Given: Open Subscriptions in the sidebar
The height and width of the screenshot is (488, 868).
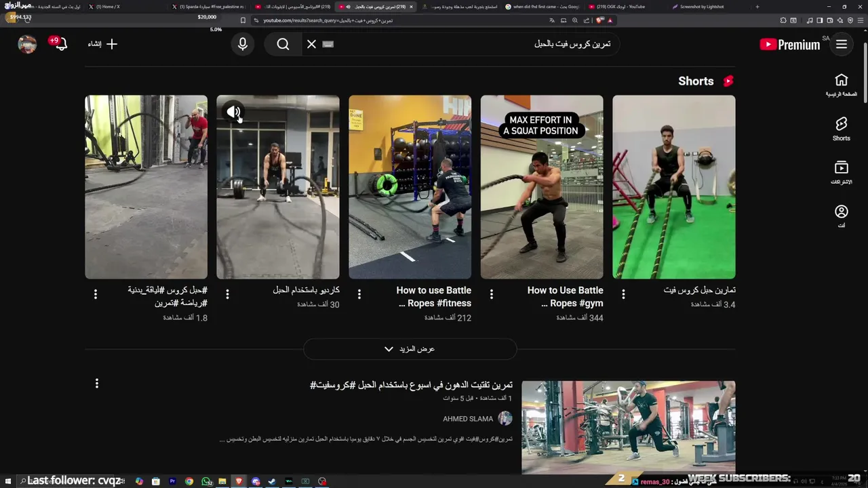Looking at the screenshot, I should coord(842,173).
